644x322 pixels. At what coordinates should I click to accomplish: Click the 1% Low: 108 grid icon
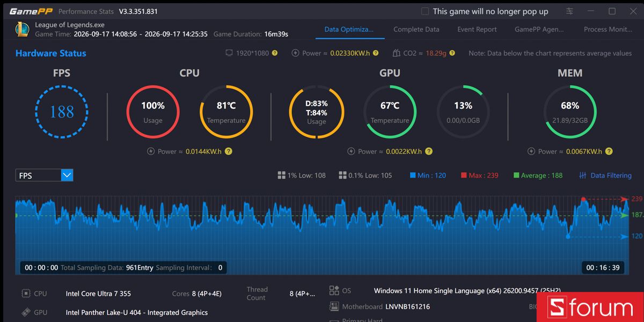click(281, 175)
